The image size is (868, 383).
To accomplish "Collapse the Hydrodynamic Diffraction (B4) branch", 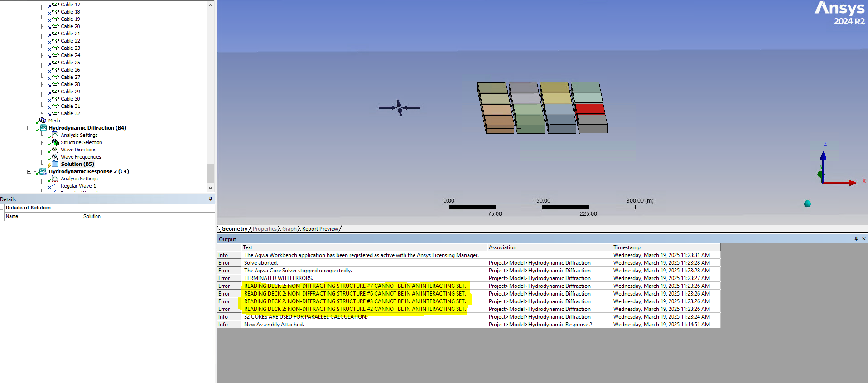I will (x=29, y=128).
